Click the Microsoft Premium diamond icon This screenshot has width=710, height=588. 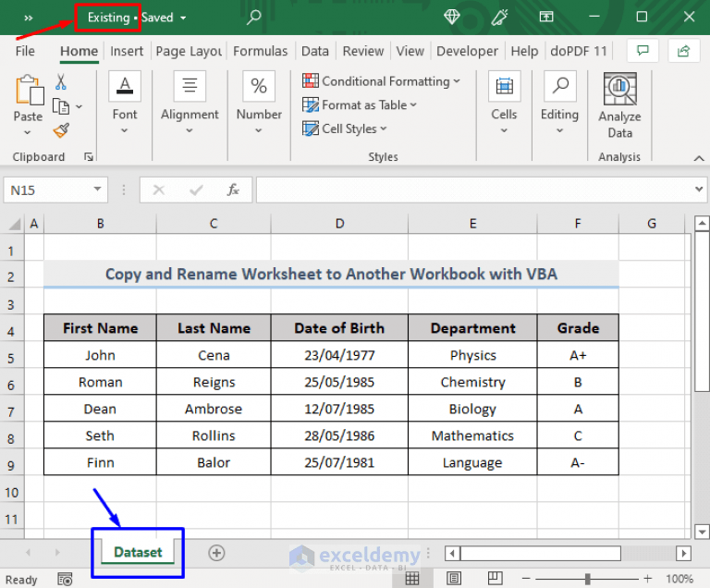tap(451, 17)
